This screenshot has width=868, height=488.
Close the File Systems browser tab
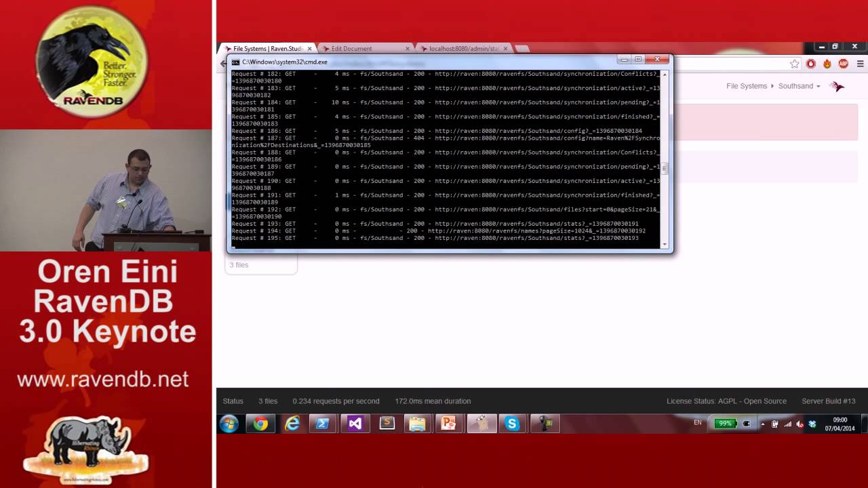pos(310,49)
